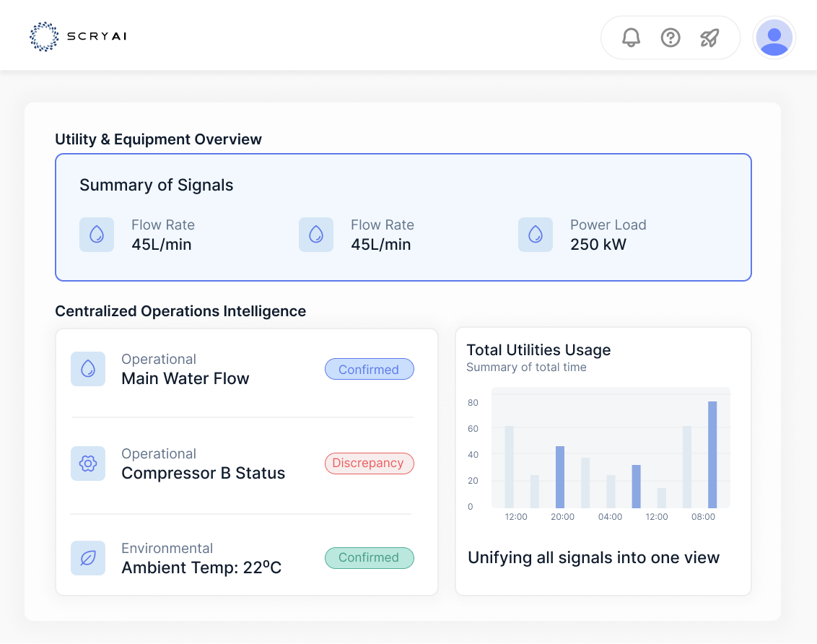Click Unifying all signals into one view
The image size is (817, 644).
tap(593, 557)
